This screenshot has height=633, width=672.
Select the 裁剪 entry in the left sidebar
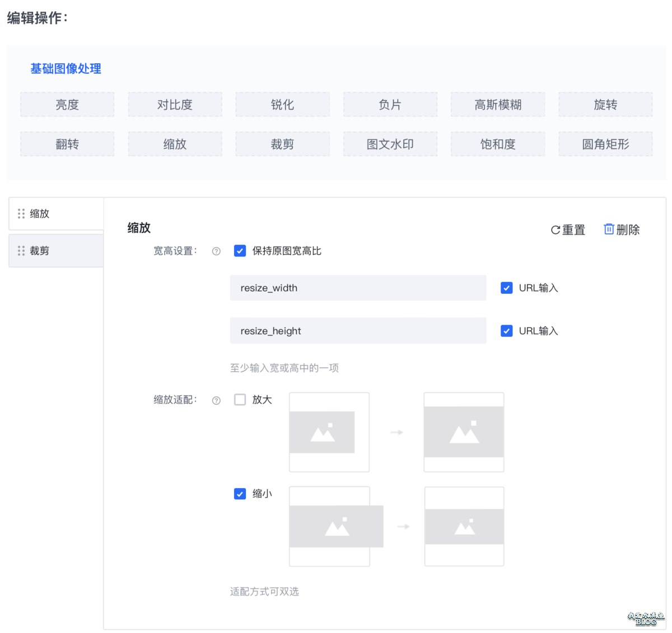click(x=39, y=250)
